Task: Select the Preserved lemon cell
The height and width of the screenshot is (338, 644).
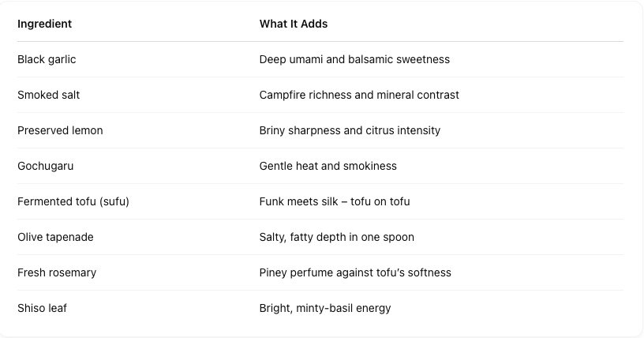Action: (60, 131)
